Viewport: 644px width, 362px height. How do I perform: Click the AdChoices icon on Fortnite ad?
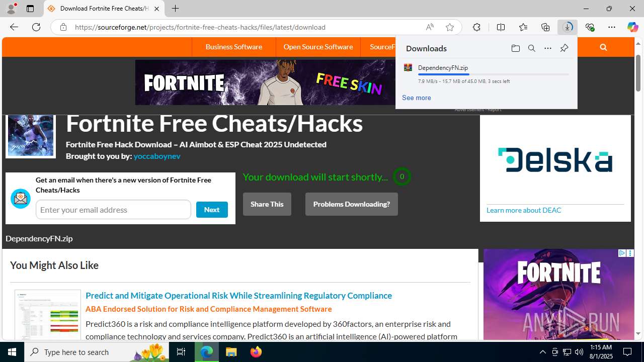[x=622, y=253]
